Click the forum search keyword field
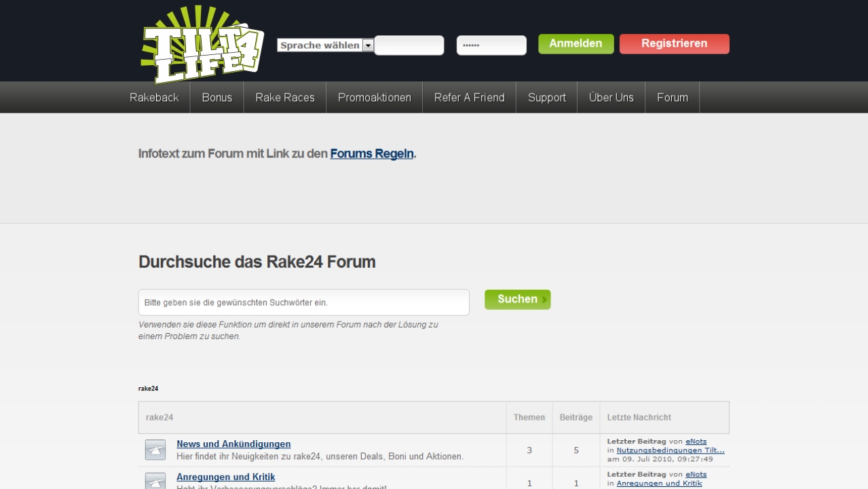 click(304, 302)
